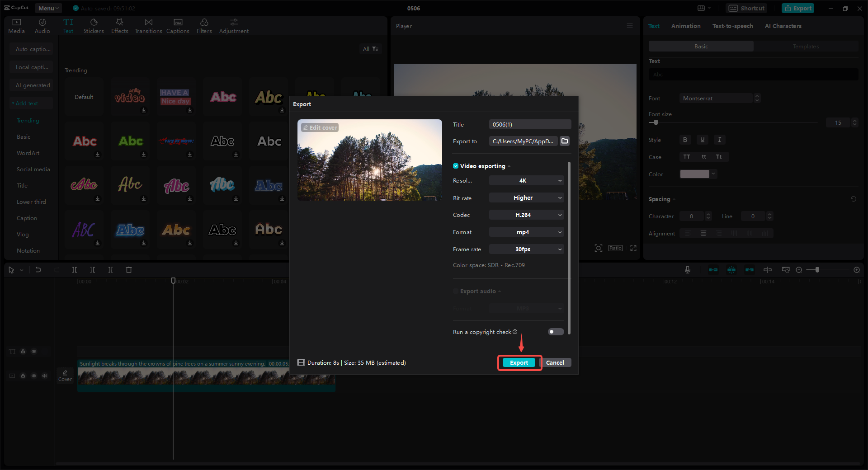Open the Stickers panel
The width and height of the screenshot is (868, 470).
[94, 25]
